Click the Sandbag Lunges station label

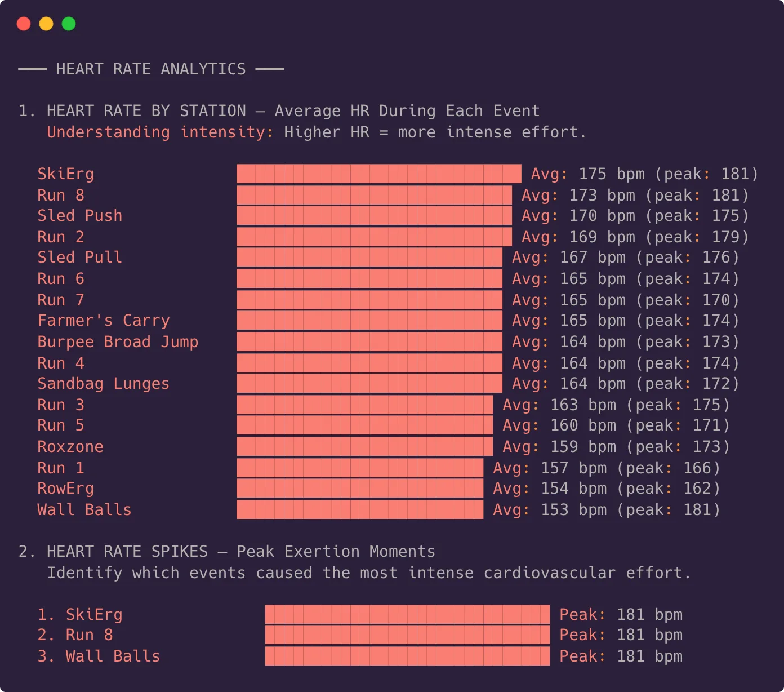tap(104, 384)
